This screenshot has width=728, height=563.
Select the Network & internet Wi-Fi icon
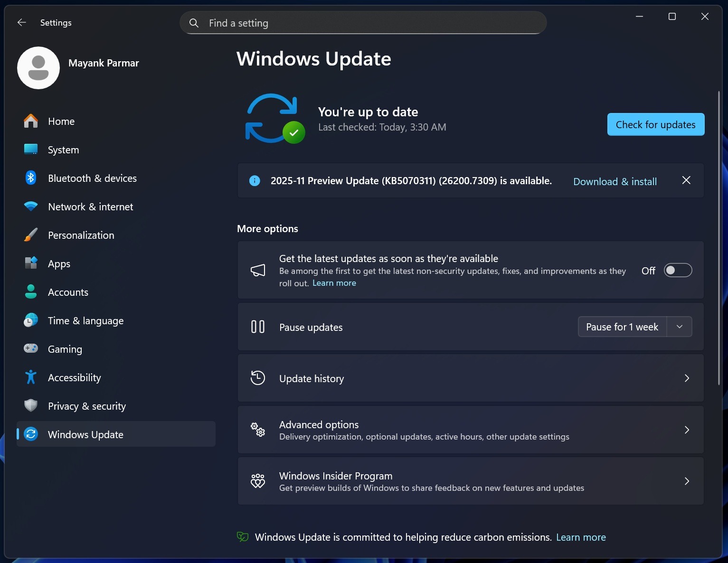[30, 206]
